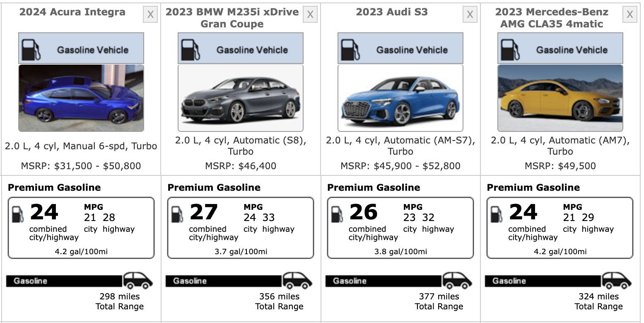Click the small pump icon beside BMW's 27 MPG
644x323 pixels.
178,214
